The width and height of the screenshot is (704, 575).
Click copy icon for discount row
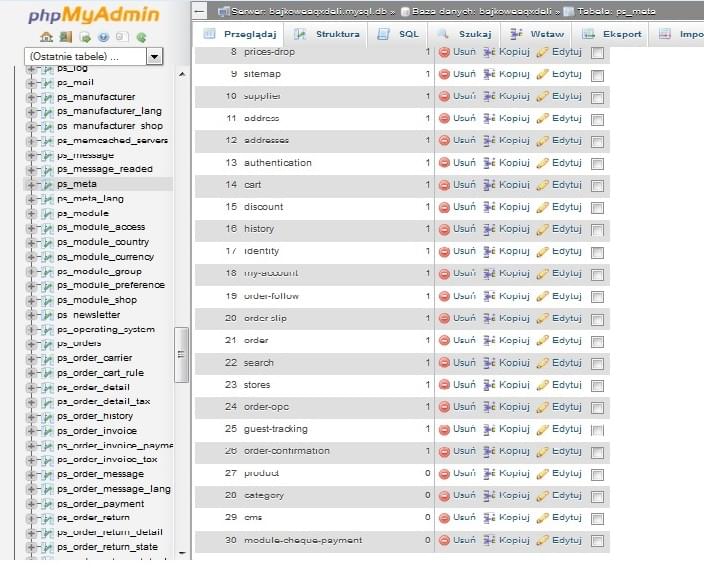coord(489,207)
